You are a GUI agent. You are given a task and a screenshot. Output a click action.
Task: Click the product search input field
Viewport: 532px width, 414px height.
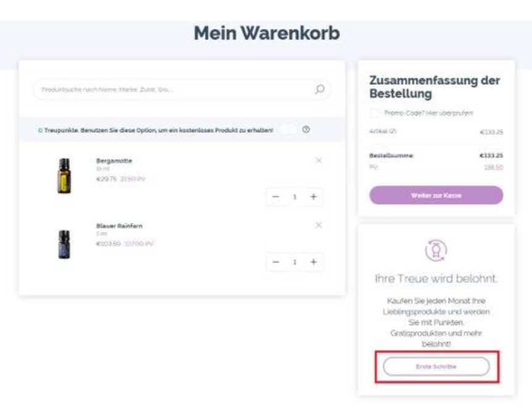(173, 90)
